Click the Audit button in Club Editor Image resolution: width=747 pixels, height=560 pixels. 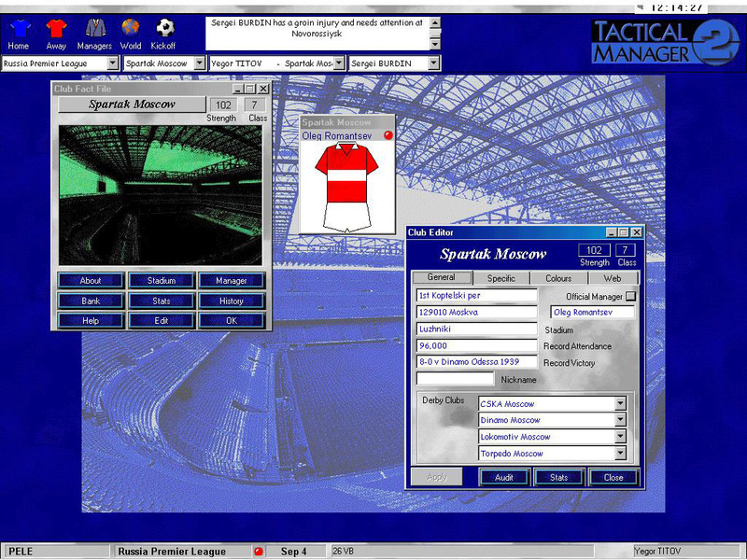pos(503,477)
